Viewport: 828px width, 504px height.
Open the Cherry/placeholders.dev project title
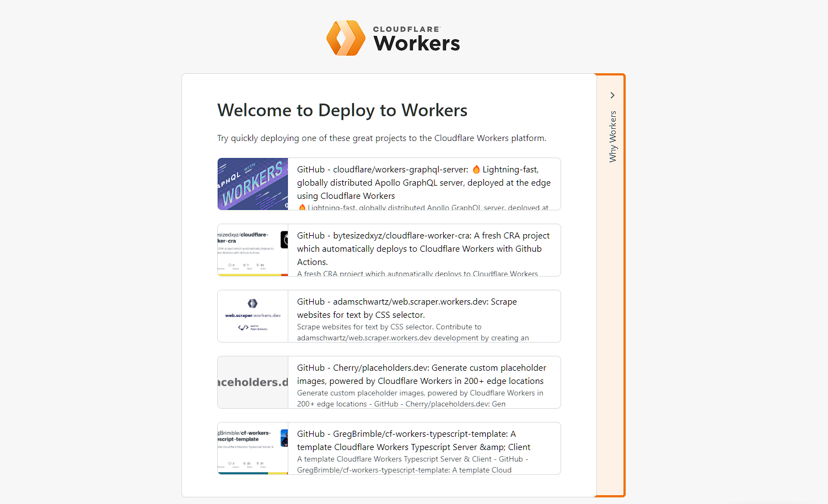click(422, 374)
